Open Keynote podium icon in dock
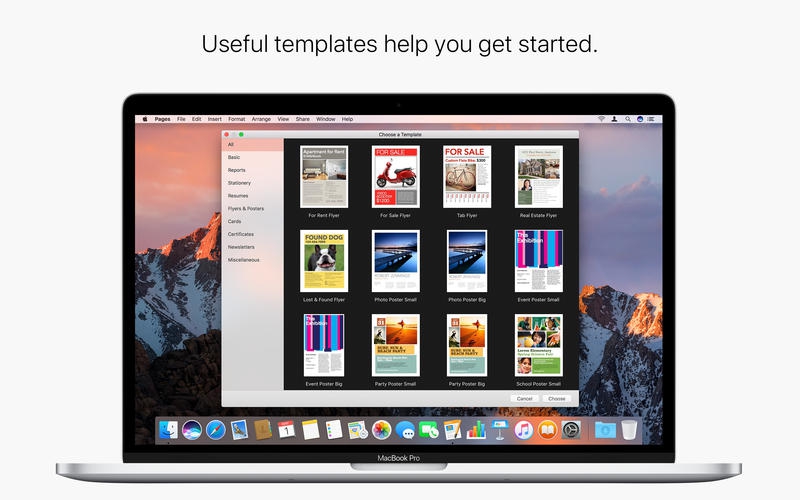This screenshot has width=800, height=500. [x=499, y=430]
